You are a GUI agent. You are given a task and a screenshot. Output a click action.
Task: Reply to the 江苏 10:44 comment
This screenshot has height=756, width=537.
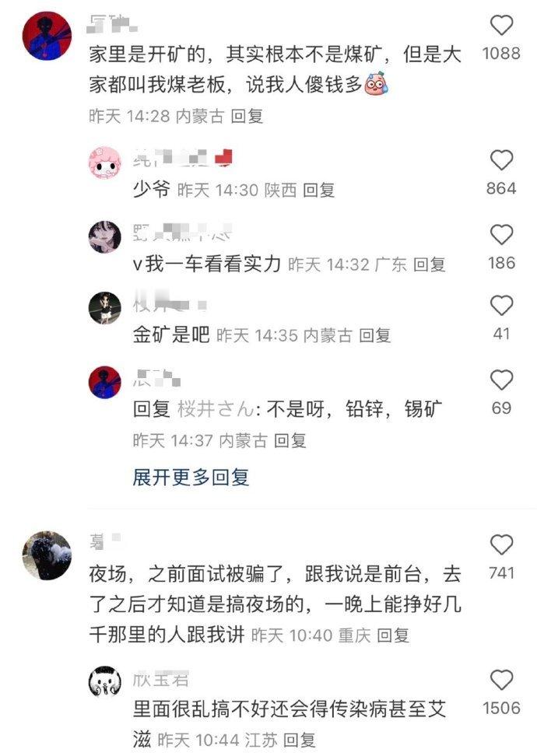[x=299, y=740]
